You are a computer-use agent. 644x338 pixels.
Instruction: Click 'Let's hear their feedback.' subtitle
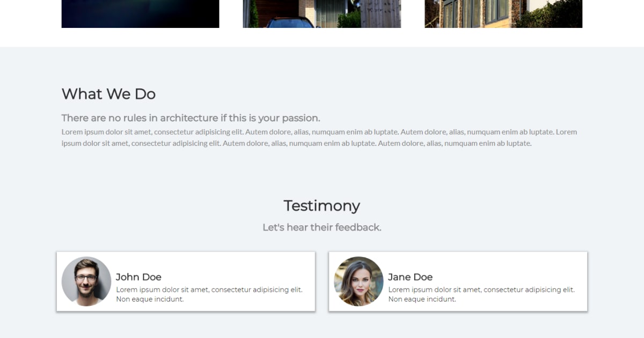(322, 227)
